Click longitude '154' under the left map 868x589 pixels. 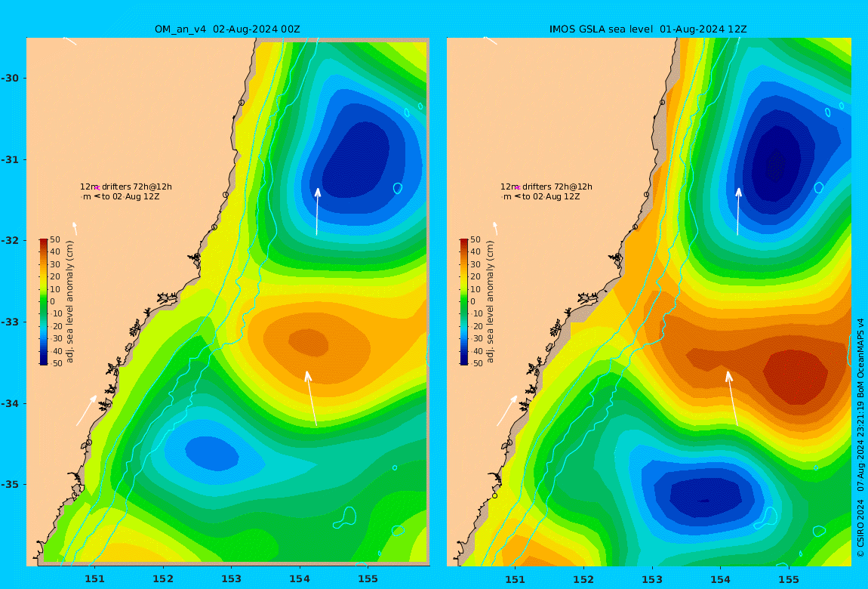point(300,579)
